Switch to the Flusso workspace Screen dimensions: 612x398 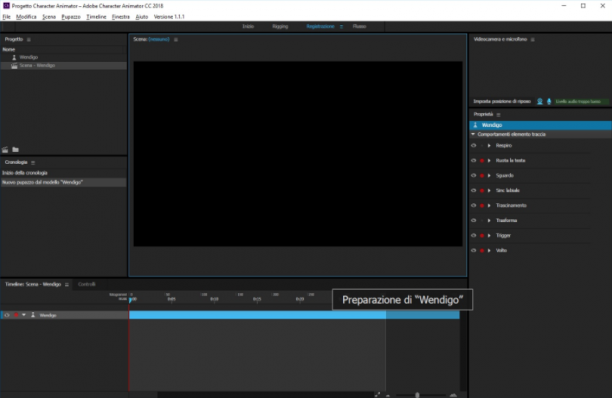[x=359, y=27]
